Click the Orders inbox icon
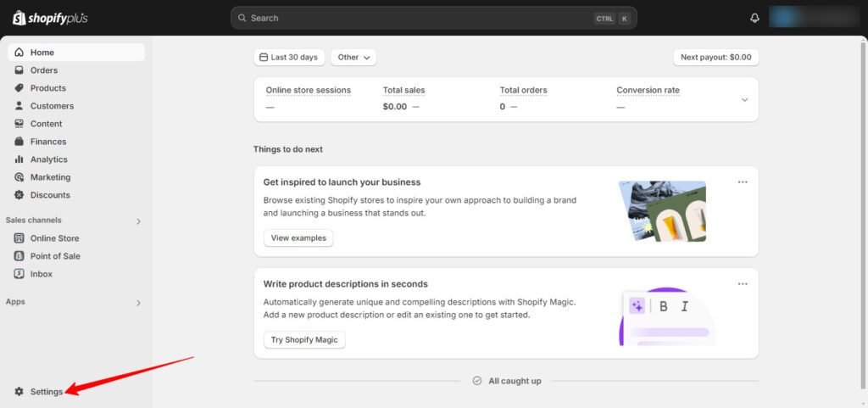This screenshot has height=408, width=868. pos(19,70)
